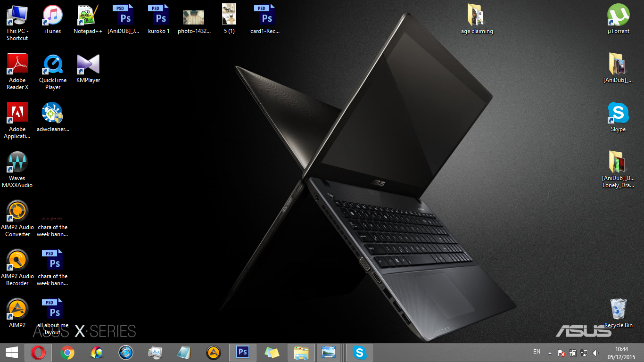Select the kuroko 1 PSD file
Screen dimensions: 644x362
point(159,19)
